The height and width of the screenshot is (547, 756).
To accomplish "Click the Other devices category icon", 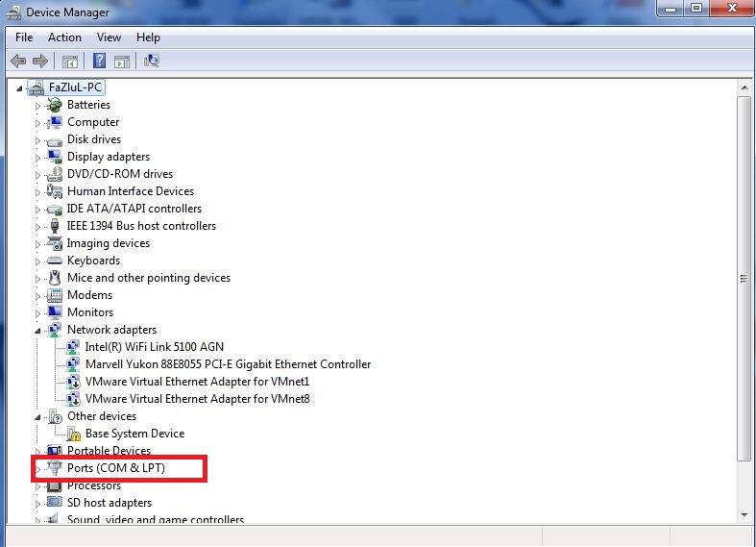I will (x=55, y=416).
